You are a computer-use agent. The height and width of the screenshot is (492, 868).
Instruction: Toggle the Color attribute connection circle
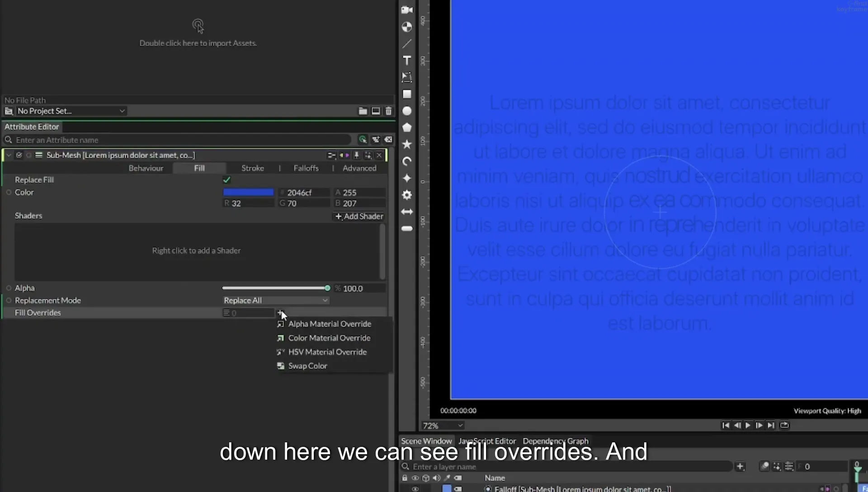tap(9, 192)
